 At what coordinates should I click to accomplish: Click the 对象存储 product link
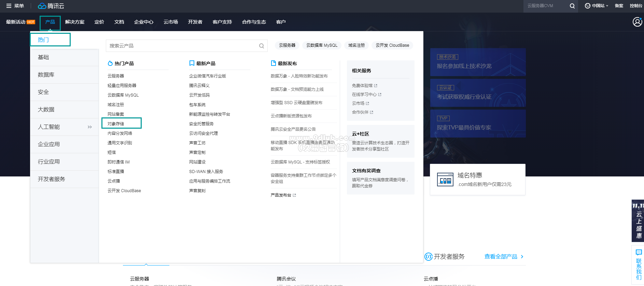tap(116, 124)
